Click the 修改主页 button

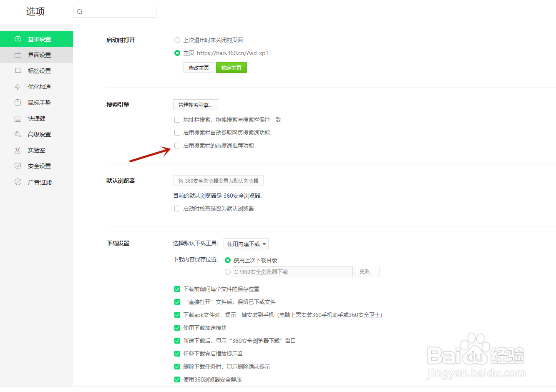click(x=199, y=68)
